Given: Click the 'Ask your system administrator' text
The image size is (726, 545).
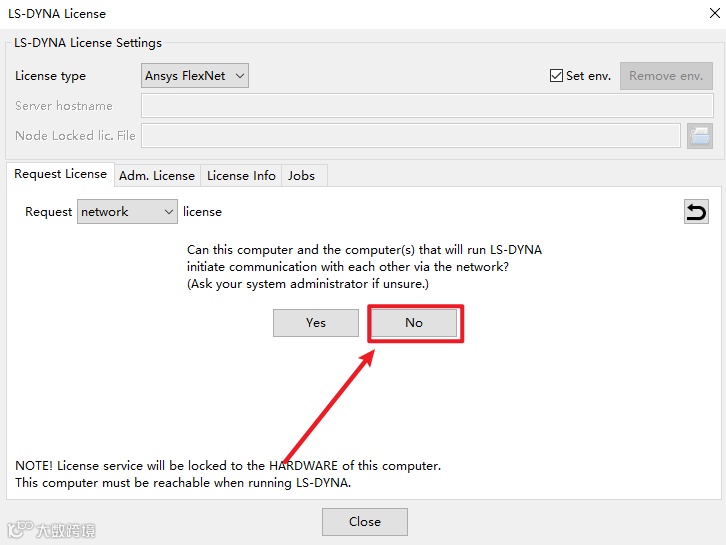Looking at the screenshot, I should [x=308, y=284].
